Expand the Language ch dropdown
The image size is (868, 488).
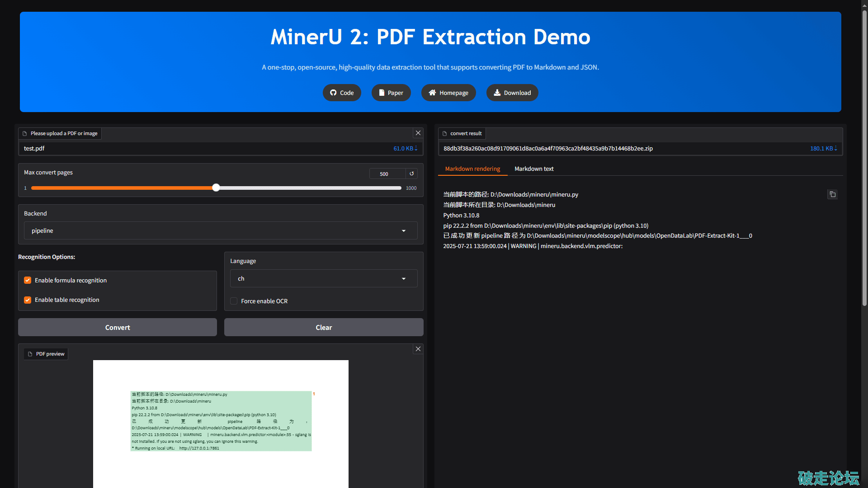click(x=323, y=278)
